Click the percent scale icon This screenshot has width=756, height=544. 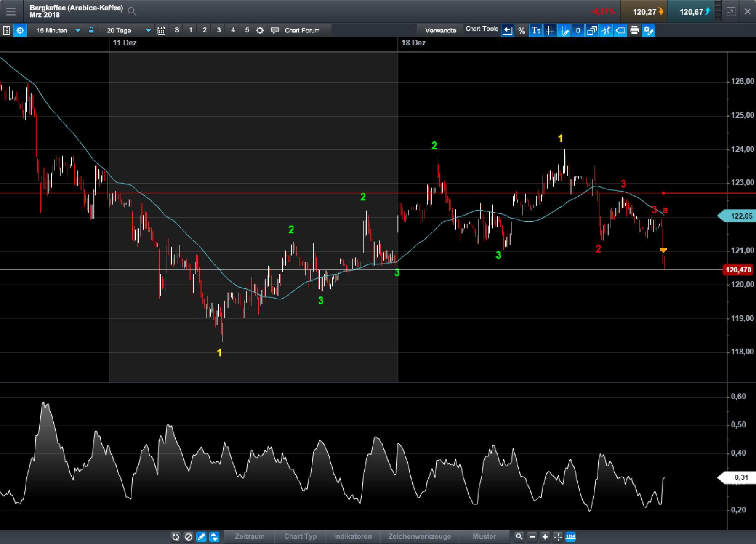coord(522,31)
